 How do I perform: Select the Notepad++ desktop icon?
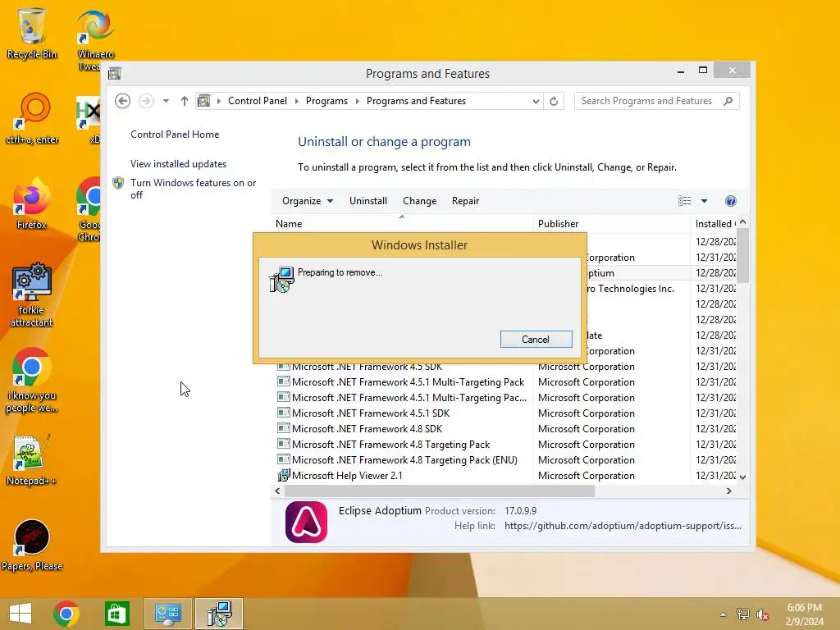[x=32, y=461]
